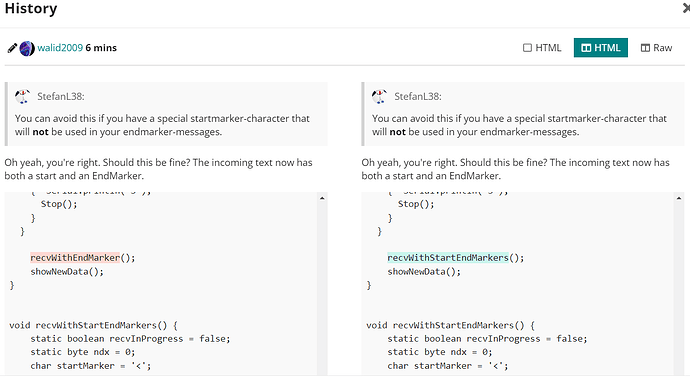Click StefanL38 name in left quote
690x378 pixels.
pos(61,96)
